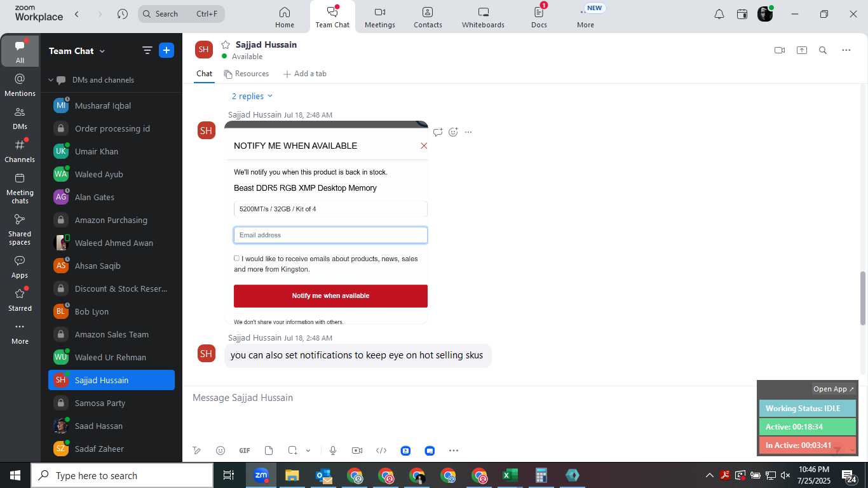Record an audio message with the microphone icon

click(332, 451)
